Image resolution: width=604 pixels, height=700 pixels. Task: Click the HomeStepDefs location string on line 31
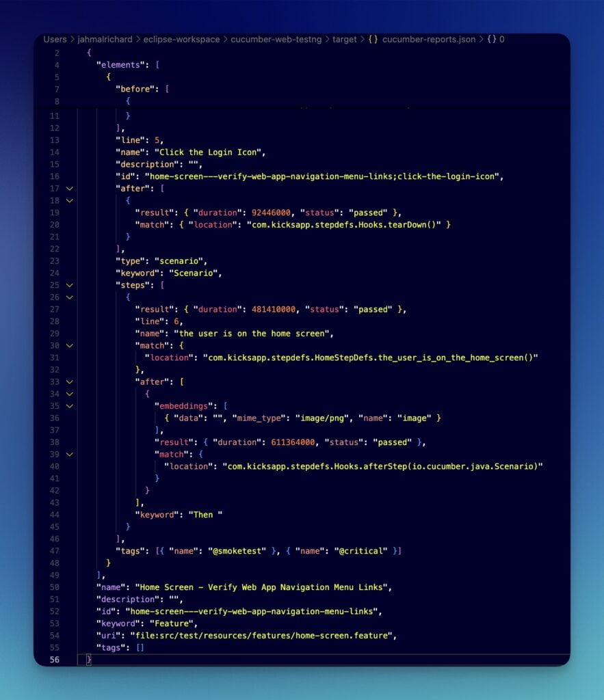click(x=371, y=358)
